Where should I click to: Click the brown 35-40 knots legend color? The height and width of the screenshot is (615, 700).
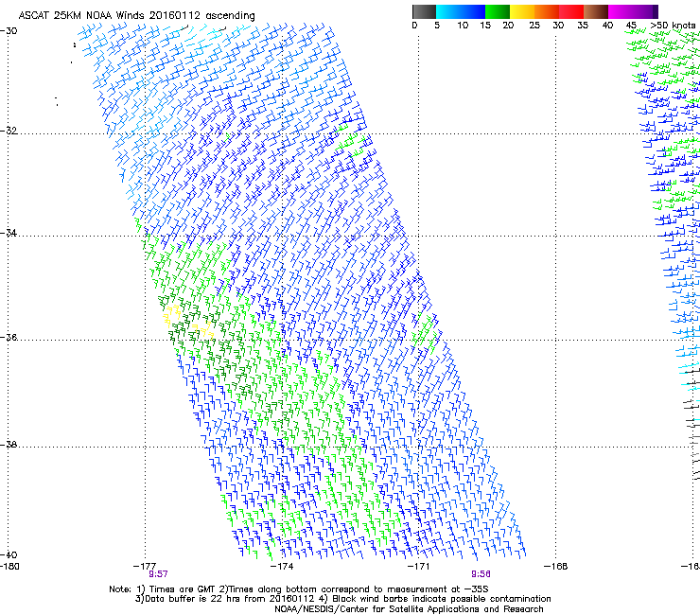coord(596,11)
